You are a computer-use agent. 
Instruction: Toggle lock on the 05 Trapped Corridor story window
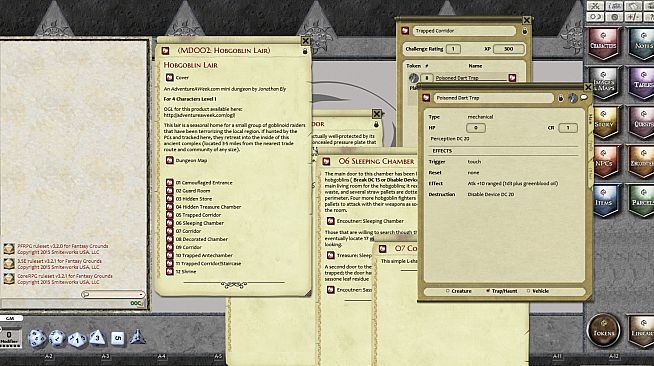tap(376, 124)
